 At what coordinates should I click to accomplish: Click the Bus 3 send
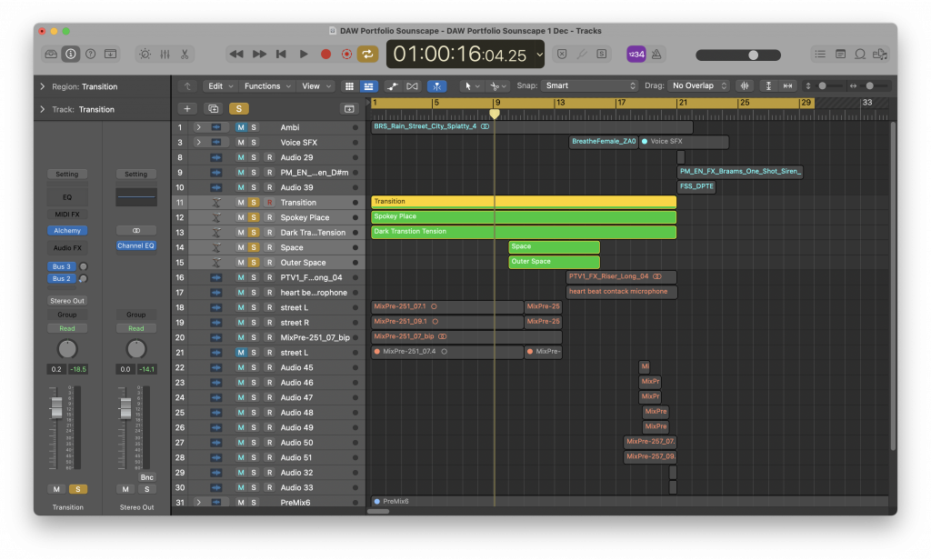pyautogui.click(x=62, y=266)
